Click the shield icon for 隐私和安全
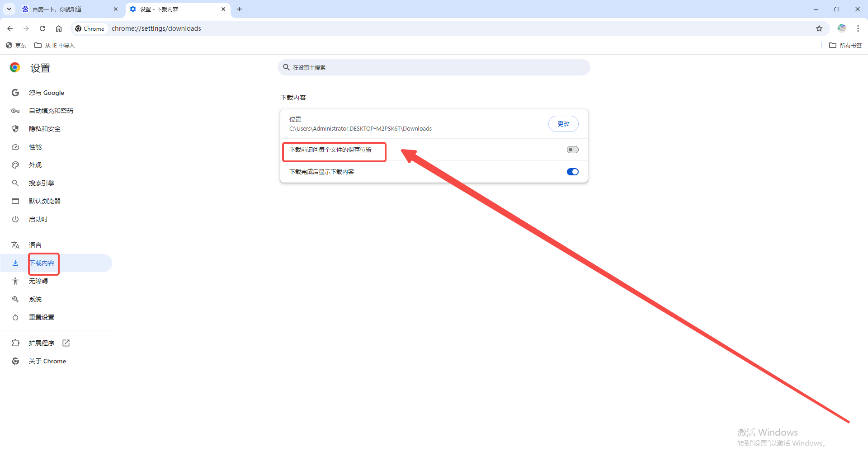Viewport: 868px width, 470px height. click(x=15, y=129)
